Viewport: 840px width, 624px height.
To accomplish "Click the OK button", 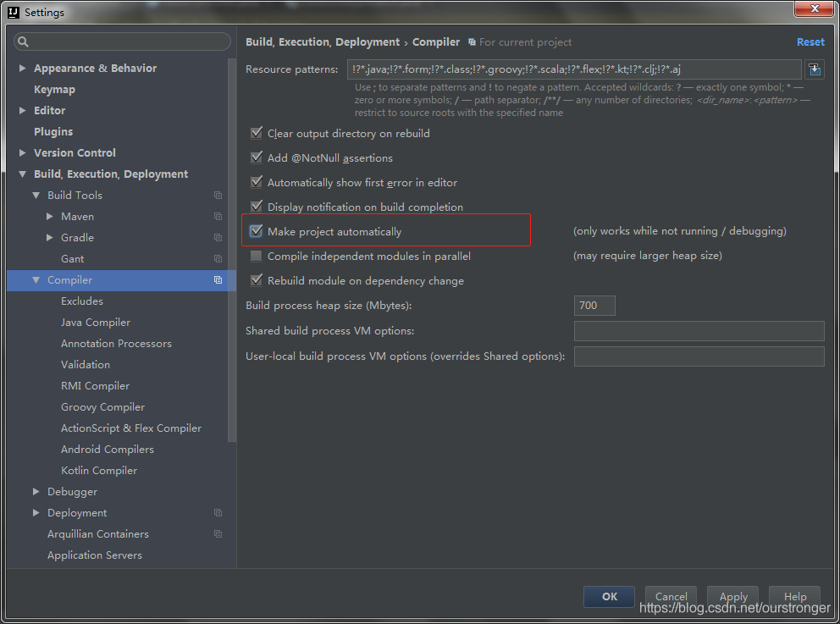I will [609, 596].
